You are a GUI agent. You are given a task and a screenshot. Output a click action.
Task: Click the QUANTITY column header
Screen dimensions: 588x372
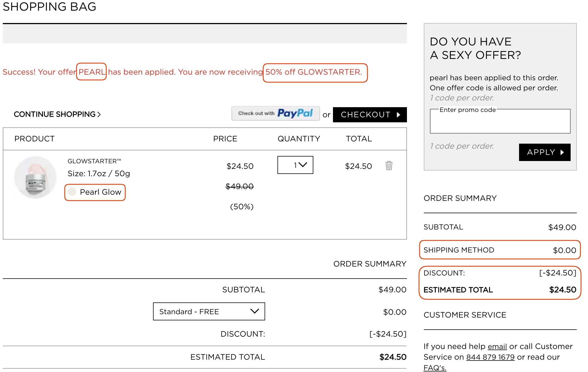pos(299,139)
